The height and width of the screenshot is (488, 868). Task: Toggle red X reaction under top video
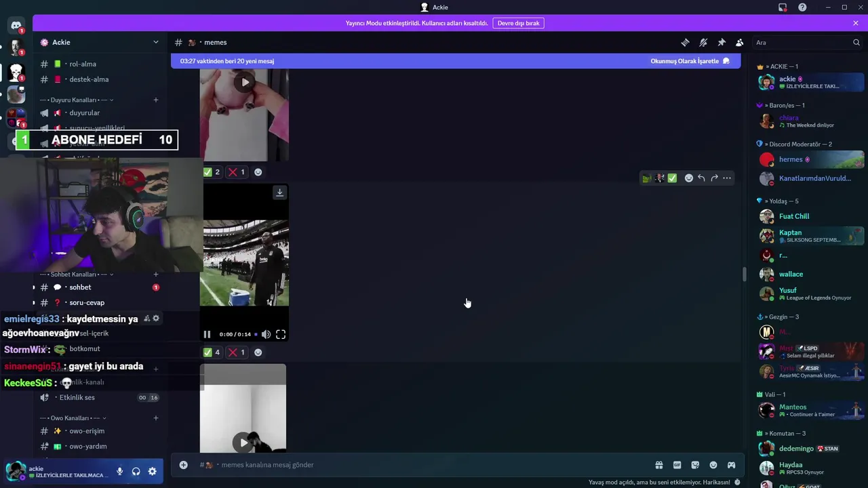237,172
